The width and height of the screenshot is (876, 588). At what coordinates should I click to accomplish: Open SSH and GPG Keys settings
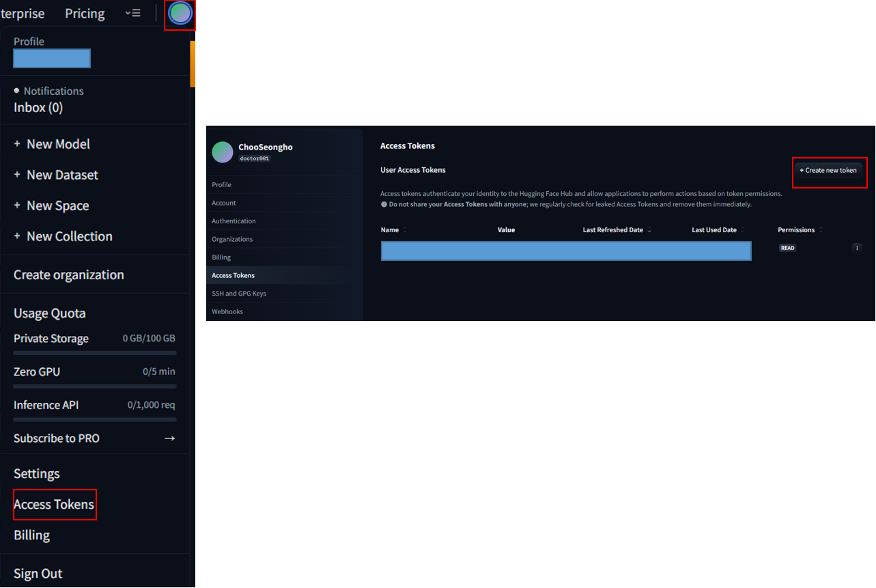239,294
